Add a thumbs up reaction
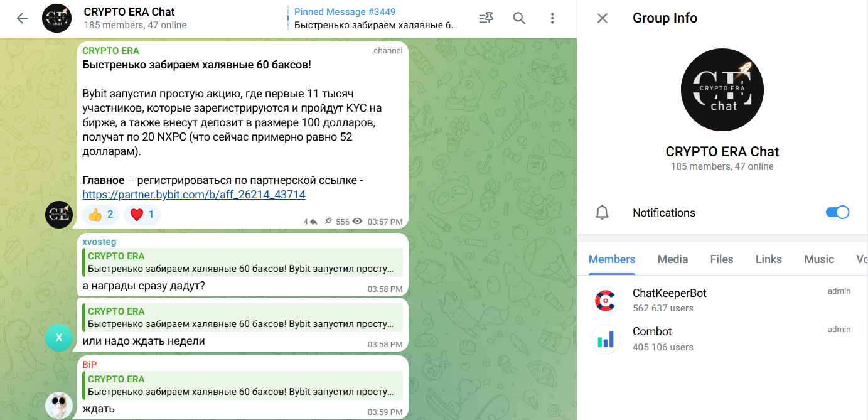This screenshot has height=420, width=868. (100, 215)
